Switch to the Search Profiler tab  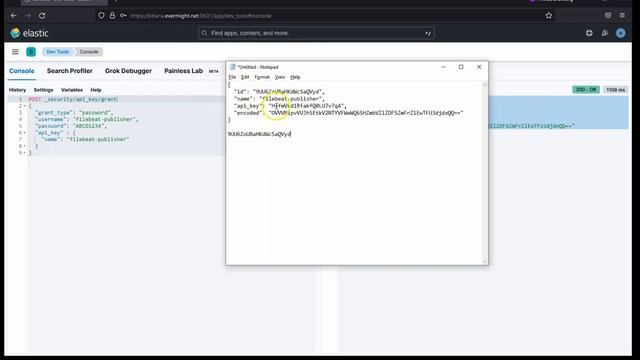pos(69,71)
